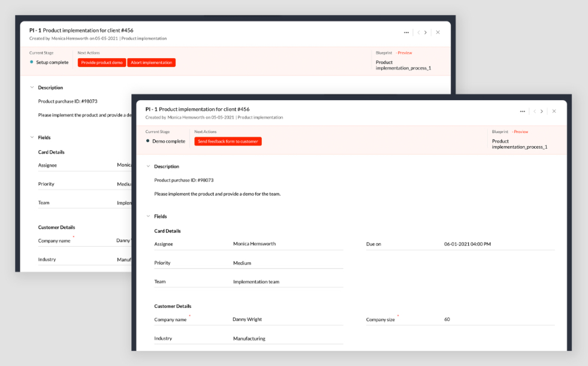Go to next card from the Setup complete card
Screen dimensions: 588x366
pyautogui.click(x=426, y=32)
